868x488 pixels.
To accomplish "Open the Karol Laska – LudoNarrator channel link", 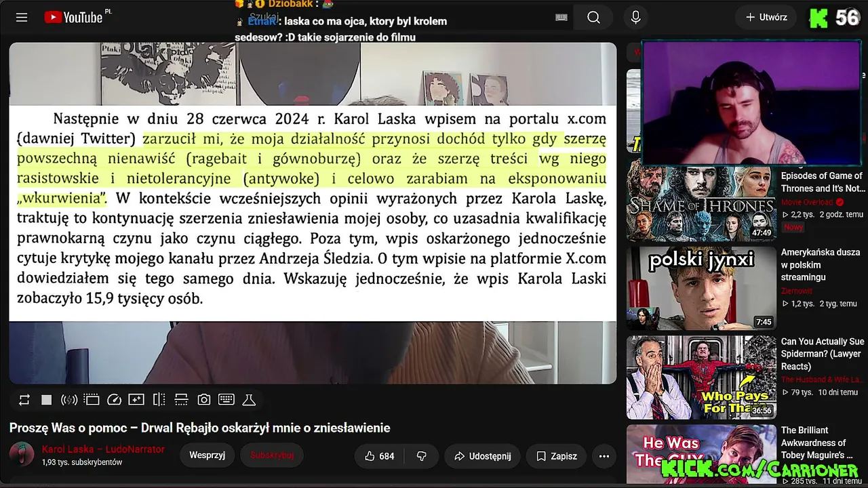I will coord(103,449).
